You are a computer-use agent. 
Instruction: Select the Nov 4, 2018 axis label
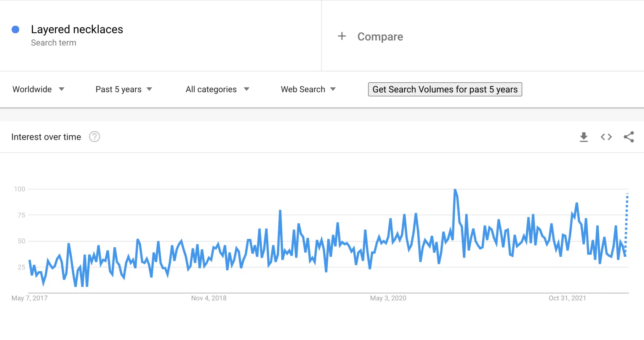coord(209,298)
